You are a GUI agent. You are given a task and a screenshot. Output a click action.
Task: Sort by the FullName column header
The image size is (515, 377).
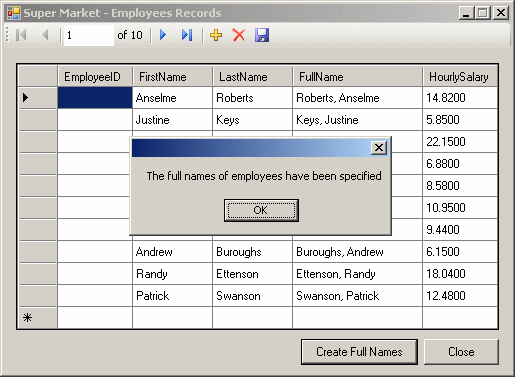[357, 76]
